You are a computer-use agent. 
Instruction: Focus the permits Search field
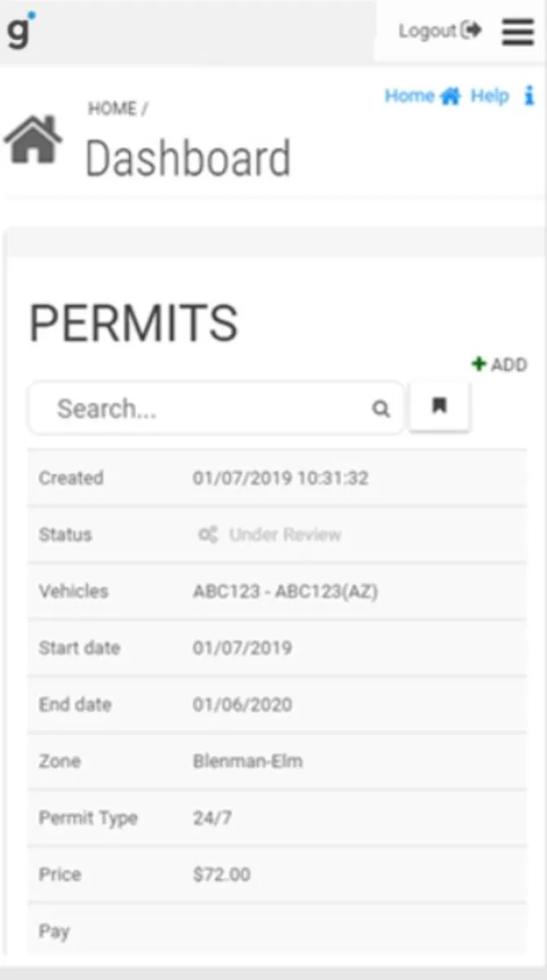coord(204,408)
